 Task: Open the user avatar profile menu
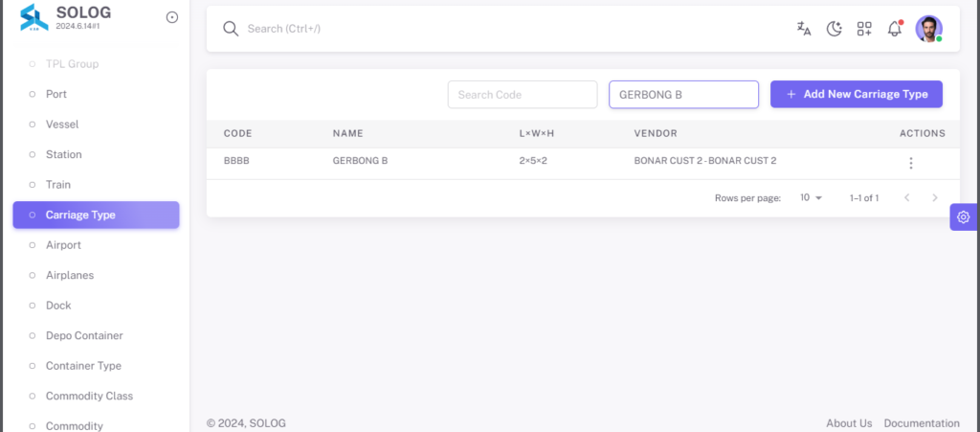click(x=928, y=29)
